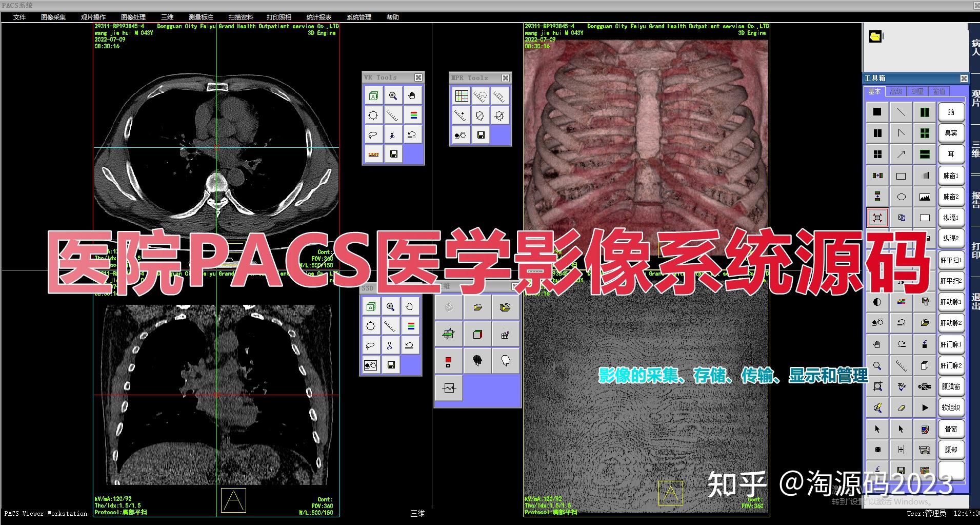Toggle the single black pane layout

point(877,111)
